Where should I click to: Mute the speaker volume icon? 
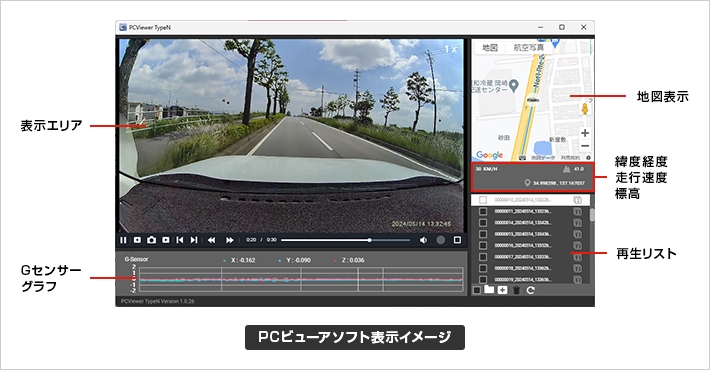coord(423,240)
